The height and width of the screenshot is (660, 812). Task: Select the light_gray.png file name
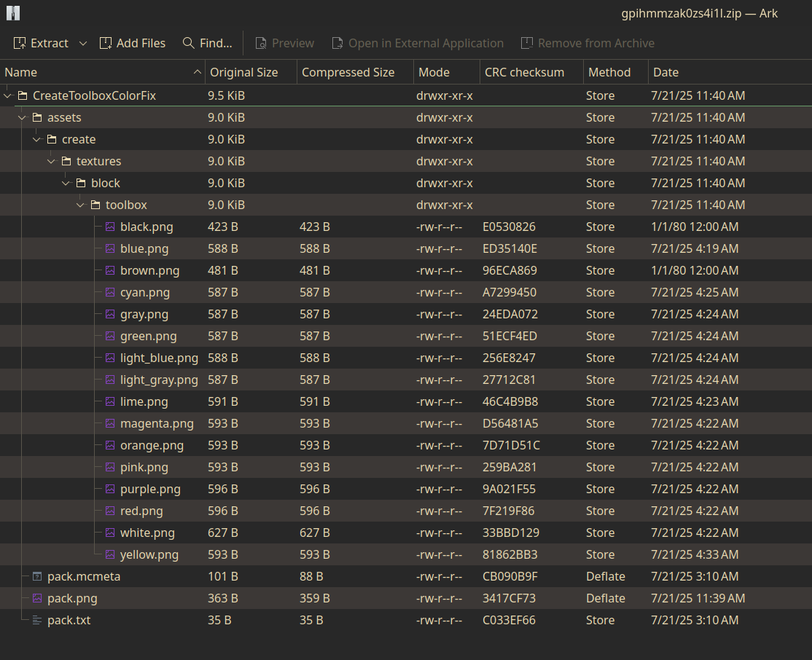tap(159, 380)
